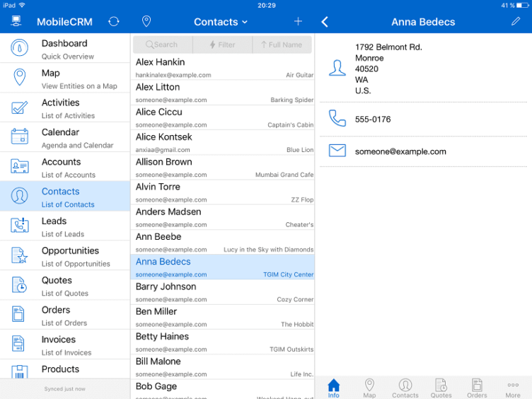
Task: Tap the email envelope icon
Action: [x=337, y=151]
